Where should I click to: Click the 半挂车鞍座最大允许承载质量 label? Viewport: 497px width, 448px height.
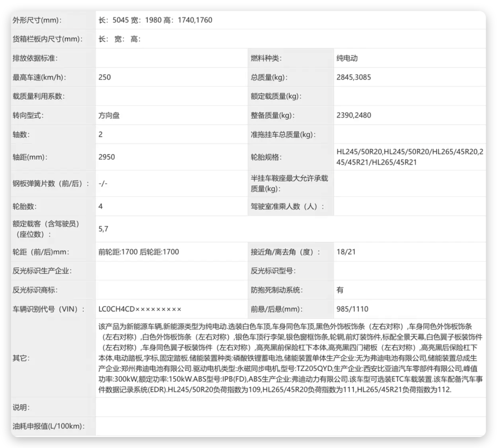coord(289,184)
